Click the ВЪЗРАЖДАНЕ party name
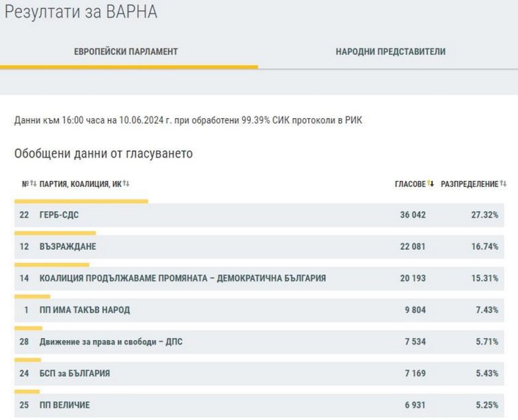Screen dimensions: 518x420 pos(68,247)
